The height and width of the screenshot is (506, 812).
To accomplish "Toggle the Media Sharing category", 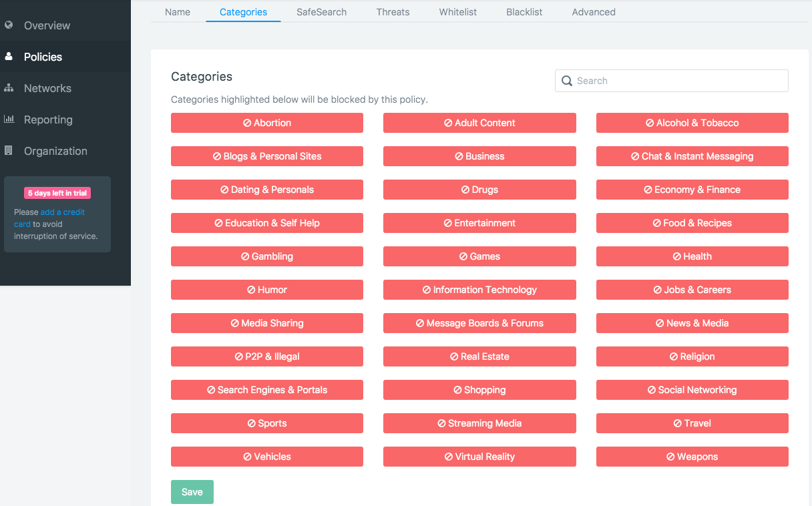I will tap(267, 323).
